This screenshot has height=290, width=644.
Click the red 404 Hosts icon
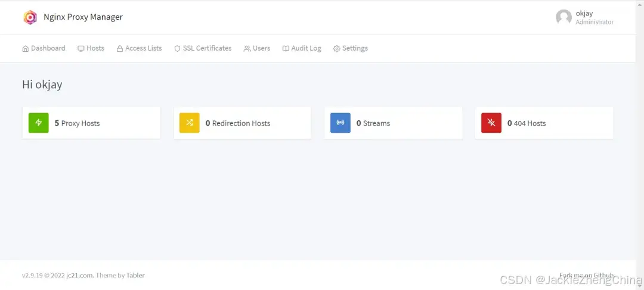click(x=491, y=123)
